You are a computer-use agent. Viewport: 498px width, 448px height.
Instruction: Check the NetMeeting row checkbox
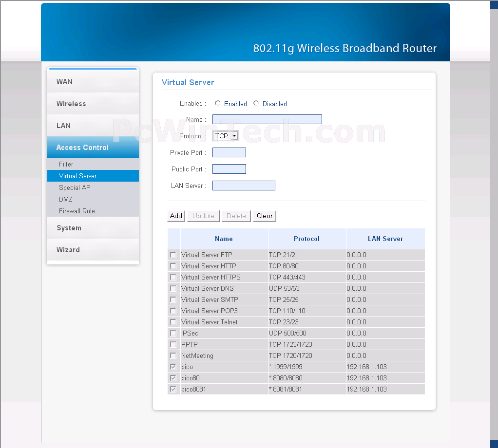[173, 355]
